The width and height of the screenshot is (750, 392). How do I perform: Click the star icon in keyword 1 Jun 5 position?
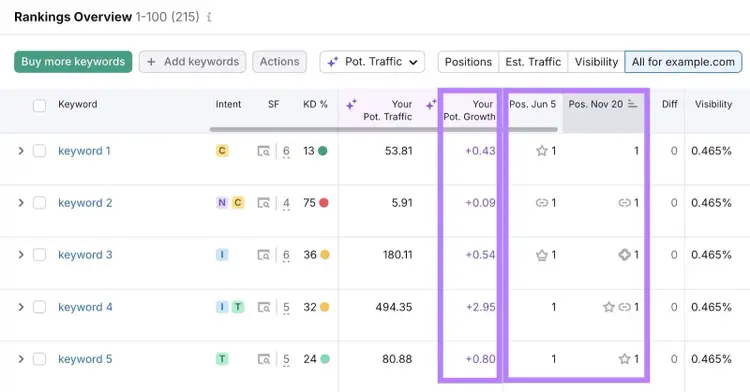(x=541, y=151)
